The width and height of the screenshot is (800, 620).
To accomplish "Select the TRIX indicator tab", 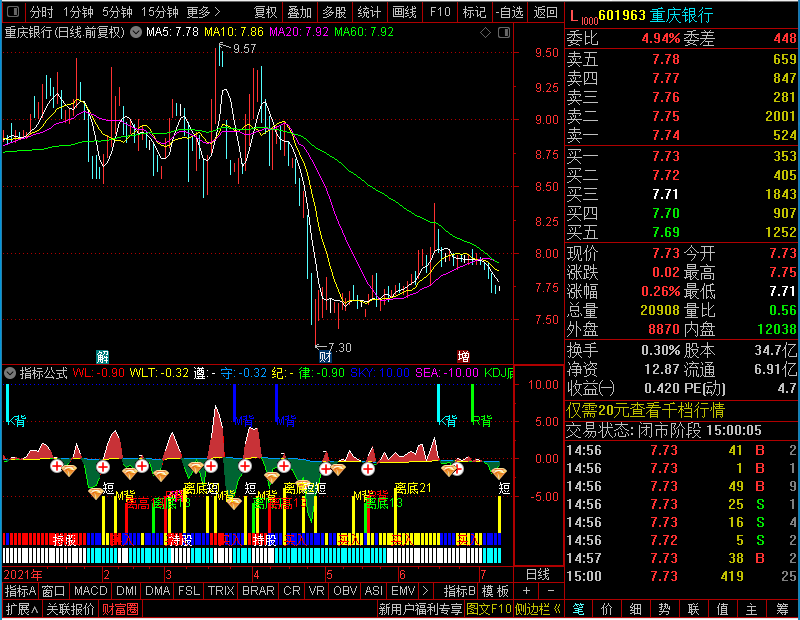I will click(x=221, y=591).
